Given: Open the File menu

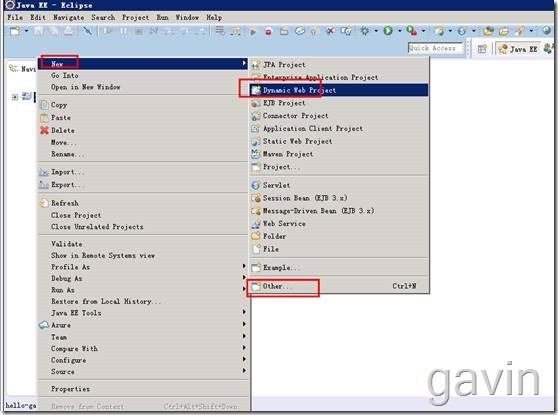Looking at the screenshot, I should point(15,17).
